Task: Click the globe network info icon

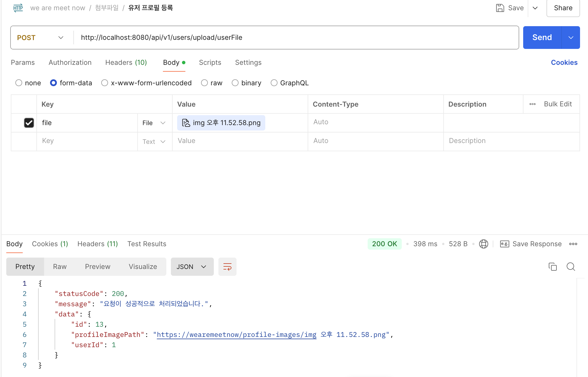Action: click(x=483, y=244)
